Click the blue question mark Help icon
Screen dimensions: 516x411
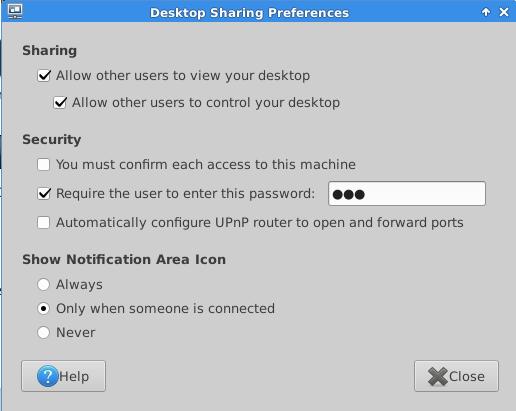[x=48, y=376]
